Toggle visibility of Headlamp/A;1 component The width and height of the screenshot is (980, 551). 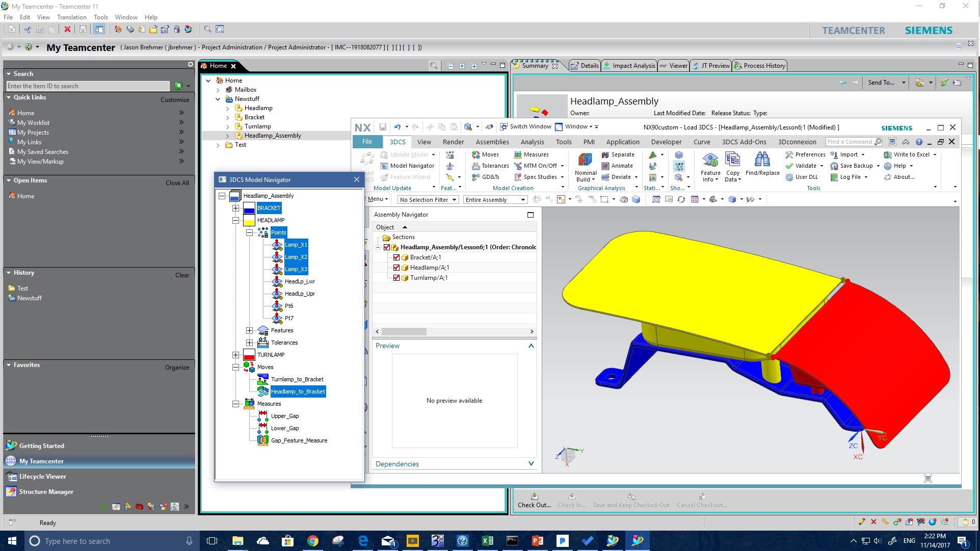click(x=397, y=268)
